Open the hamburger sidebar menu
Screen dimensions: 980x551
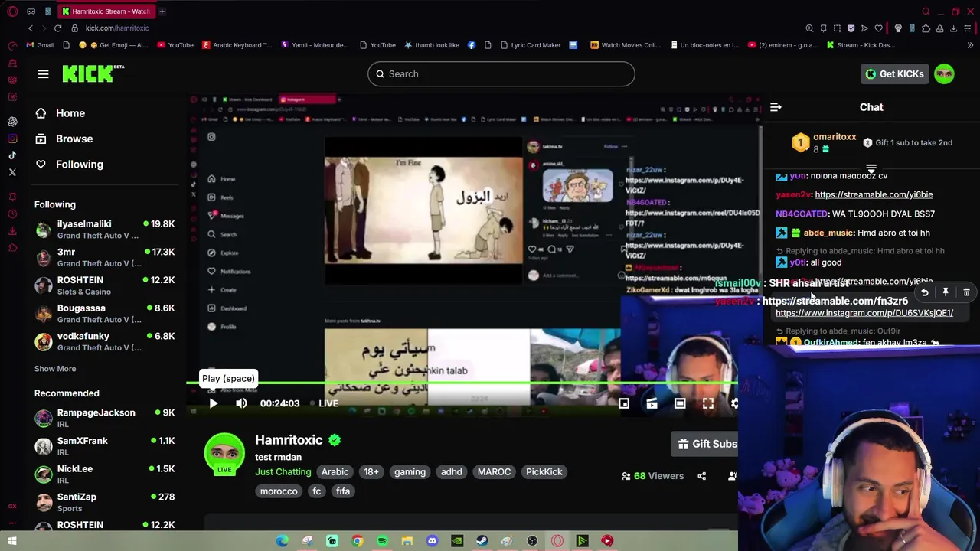(x=43, y=74)
